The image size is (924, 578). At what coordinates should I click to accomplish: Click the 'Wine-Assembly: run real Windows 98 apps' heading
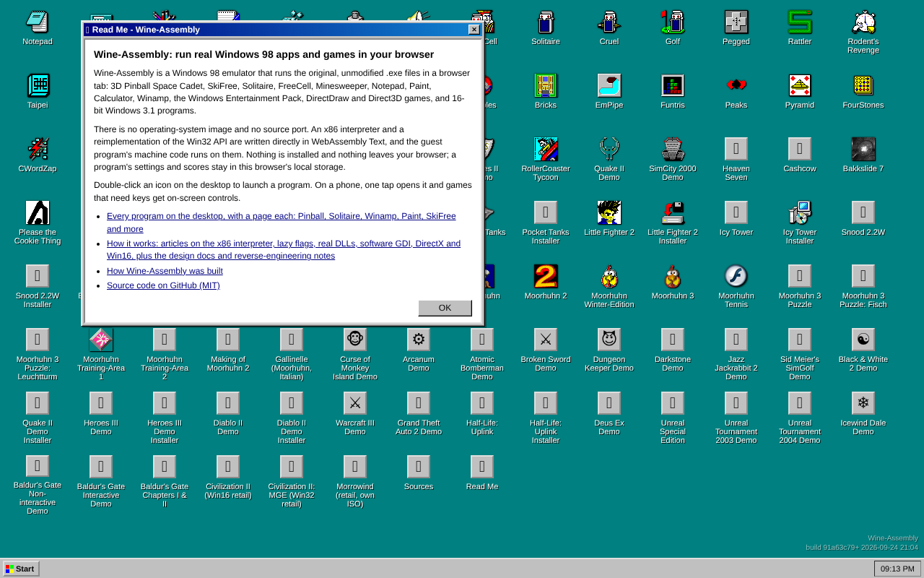[x=263, y=54]
